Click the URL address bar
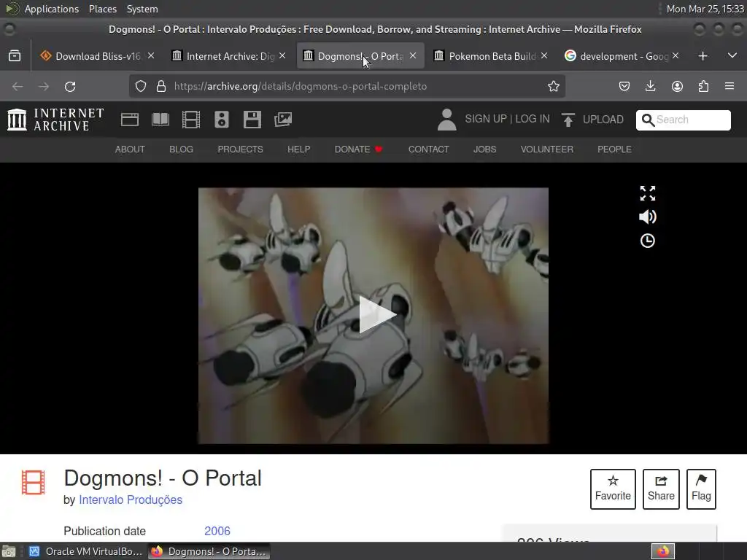This screenshot has height=560, width=747. pyautogui.click(x=347, y=86)
